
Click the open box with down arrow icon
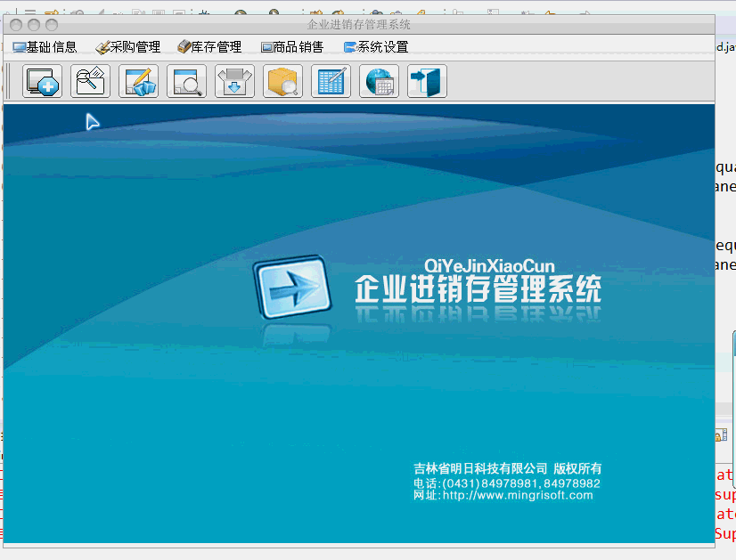234,81
